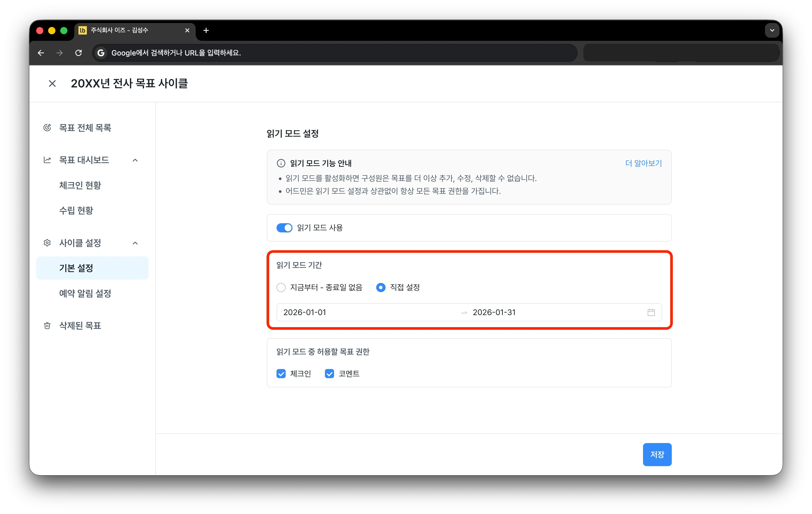The height and width of the screenshot is (514, 812).
Task: Reload the page with the refresh icon
Action: tap(78, 53)
